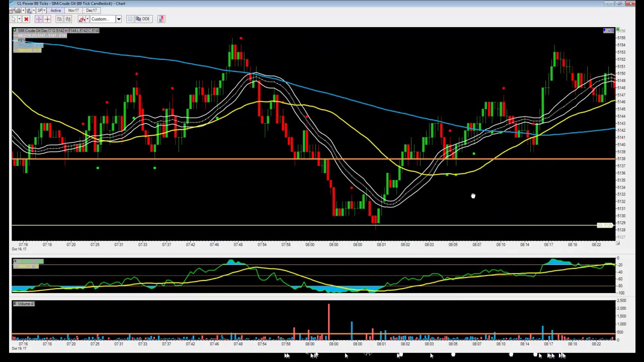Select the arrow pointer tool

pos(14,19)
